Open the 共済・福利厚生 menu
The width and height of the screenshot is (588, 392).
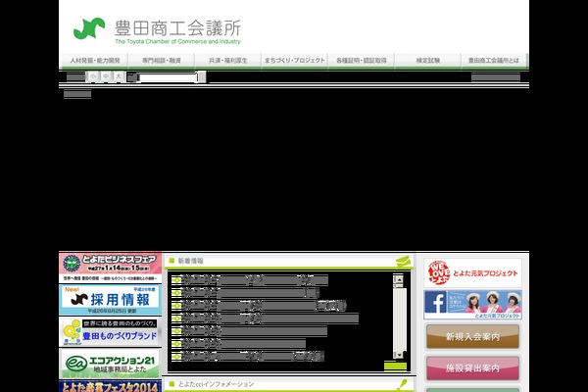pos(227,61)
